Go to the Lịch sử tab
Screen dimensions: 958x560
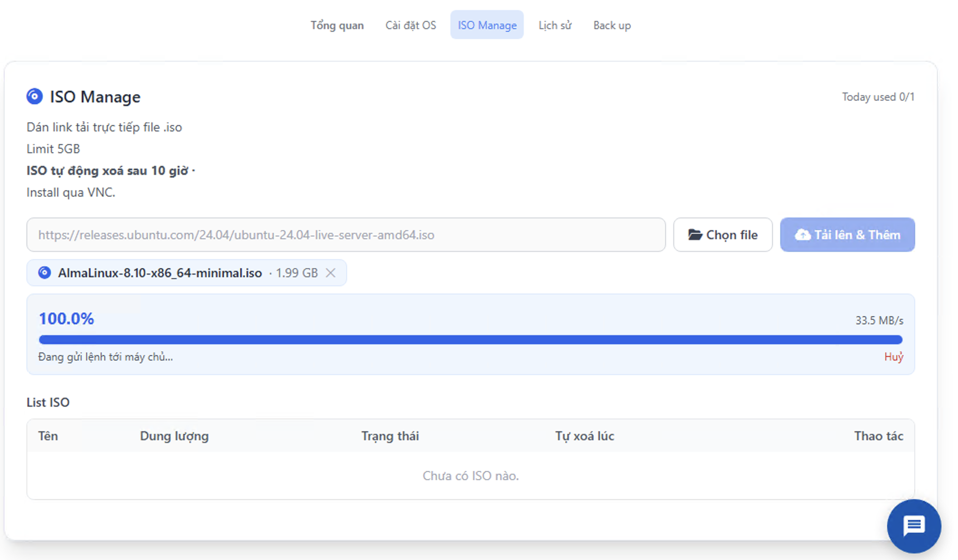point(555,25)
